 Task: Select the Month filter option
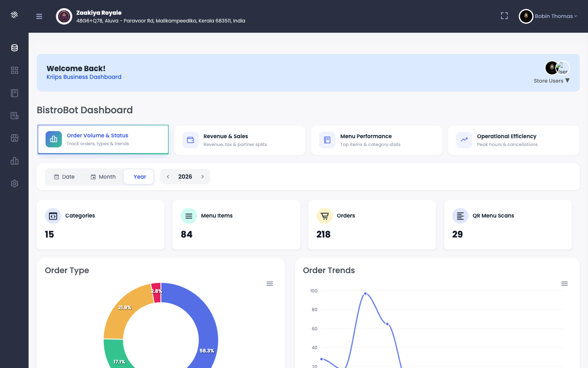103,177
